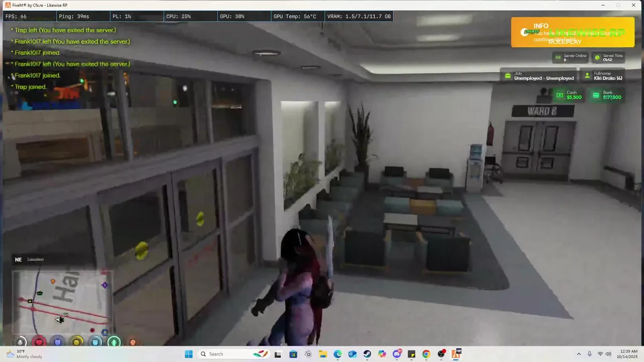This screenshot has width=644, height=362.
Task: Click the 'Kiki Drako (4)' name text
Action: (608, 78)
